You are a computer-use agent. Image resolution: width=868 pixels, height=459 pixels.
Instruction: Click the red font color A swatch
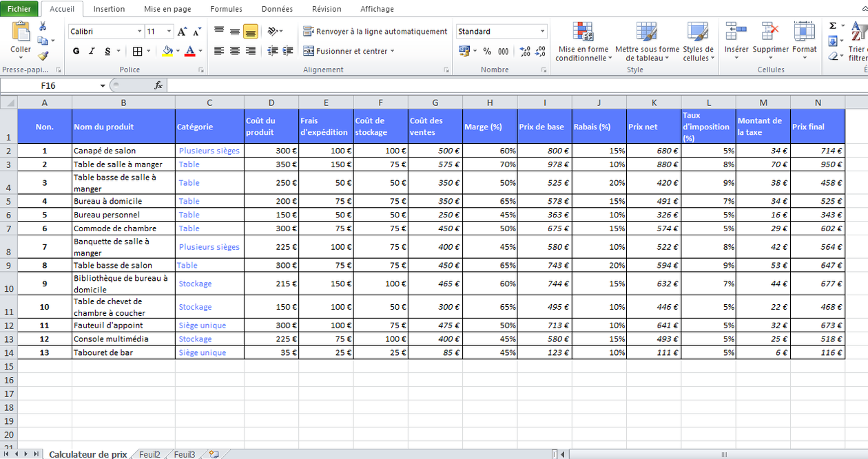(190, 51)
